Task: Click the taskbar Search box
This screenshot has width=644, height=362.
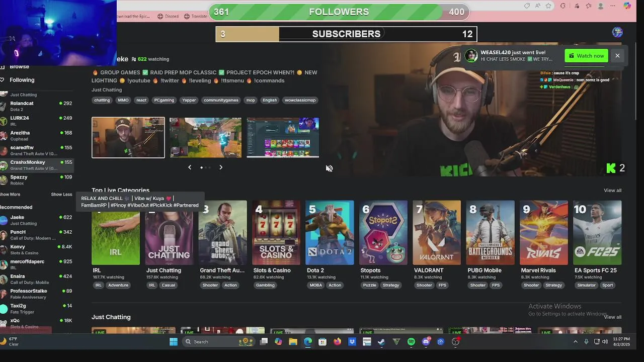Action: (x=219, y=342)
